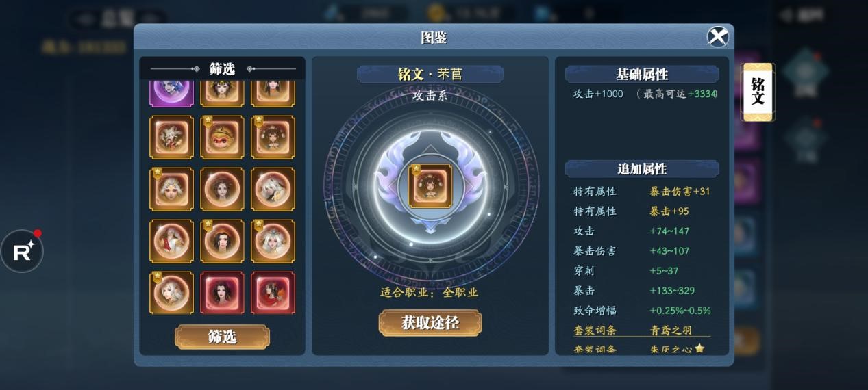Click the 总览 back arrow behind the dialog
This screenshot has width=868, height=390.
click(86, 19)
